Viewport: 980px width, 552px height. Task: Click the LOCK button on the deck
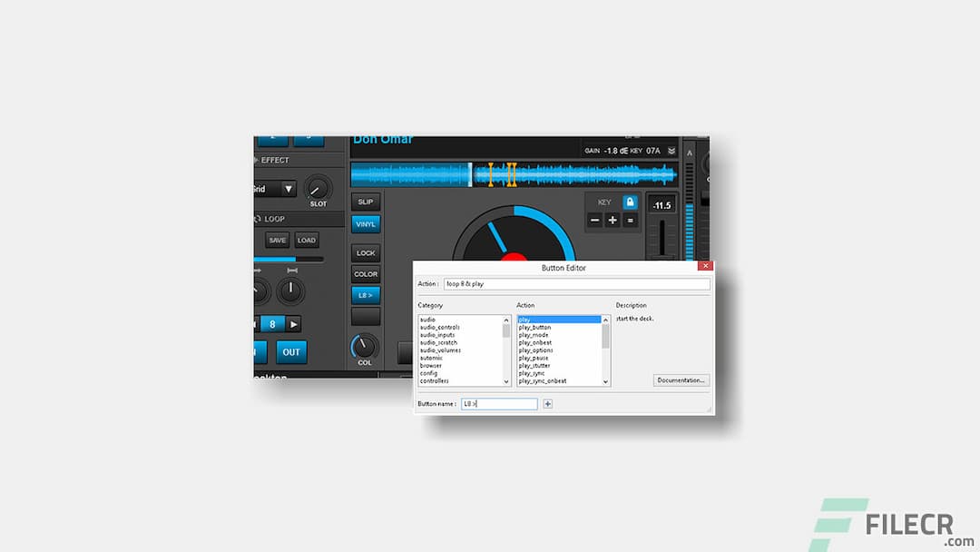point(366,253)
